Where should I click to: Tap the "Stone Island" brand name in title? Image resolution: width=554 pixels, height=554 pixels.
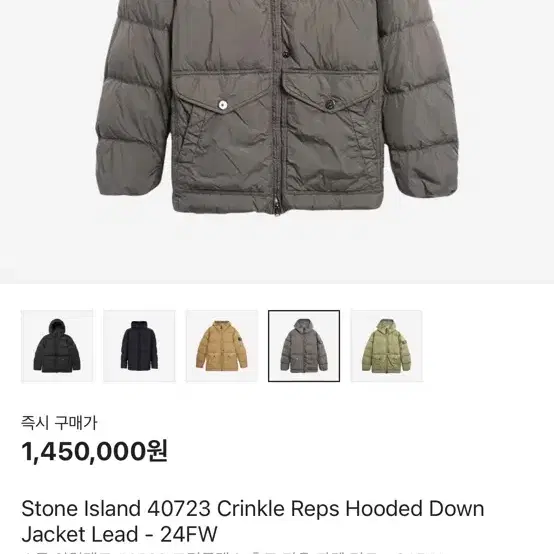81,509
